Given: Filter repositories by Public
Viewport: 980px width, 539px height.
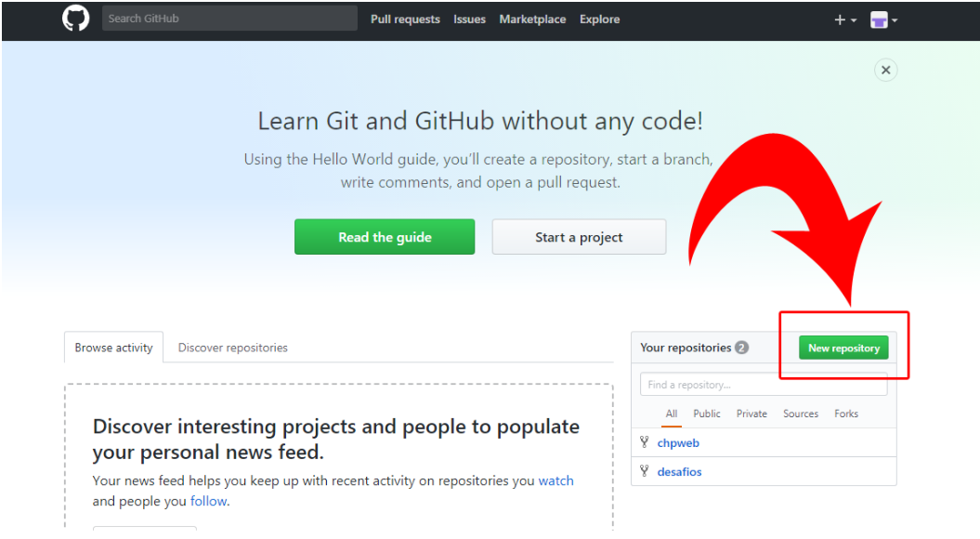Looking at the screenshot, I should (x=707, y=414).
